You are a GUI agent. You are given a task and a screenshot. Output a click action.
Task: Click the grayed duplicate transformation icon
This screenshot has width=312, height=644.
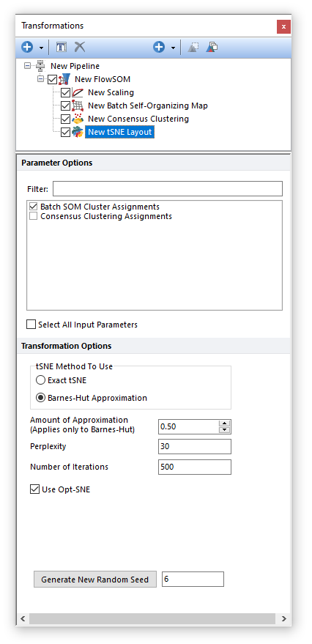point(193,47)
